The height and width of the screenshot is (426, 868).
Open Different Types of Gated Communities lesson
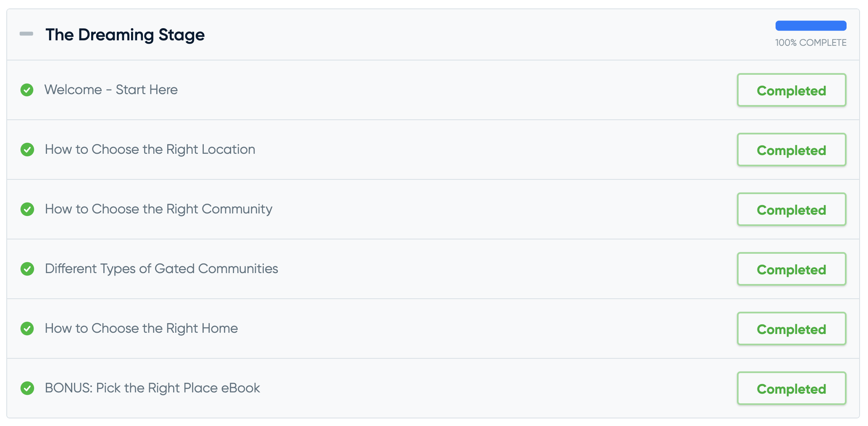[x=161, y=268]
